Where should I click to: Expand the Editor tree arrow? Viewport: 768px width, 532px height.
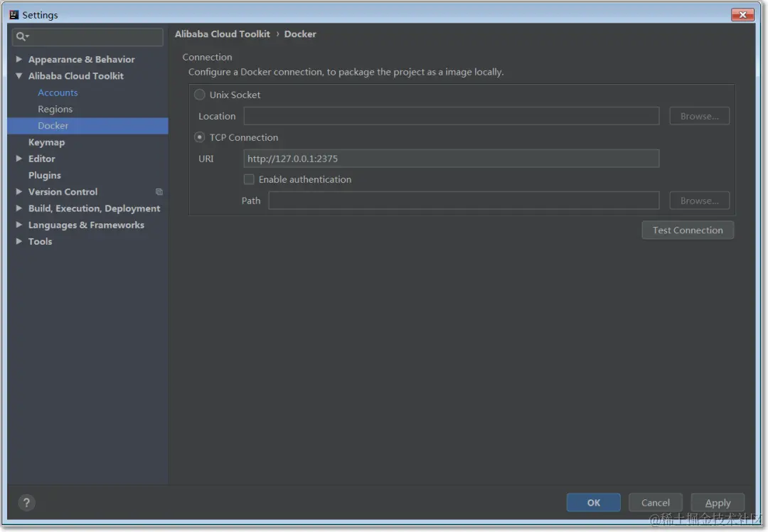pyautogui.click(x=18, y=159)
